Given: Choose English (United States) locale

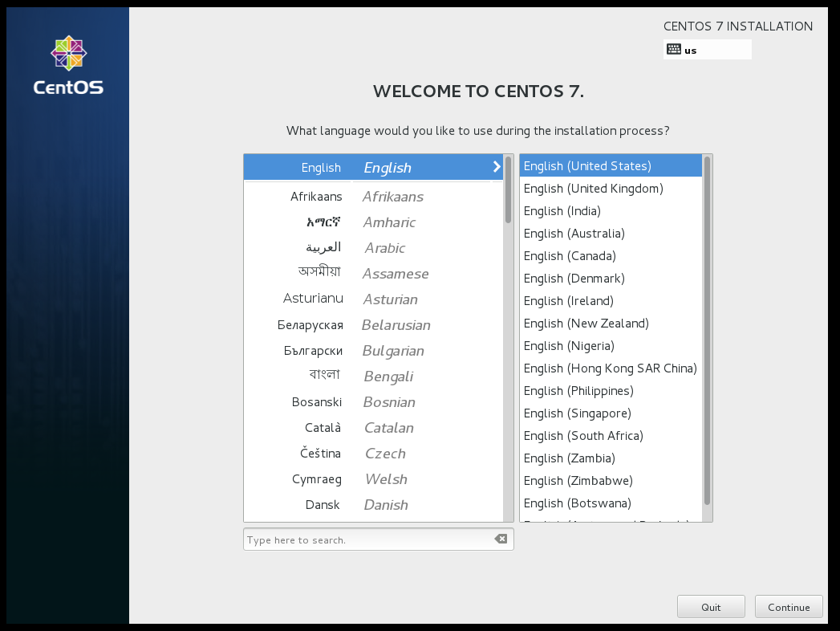Looking at the screenshot, I should coord(611,166).
